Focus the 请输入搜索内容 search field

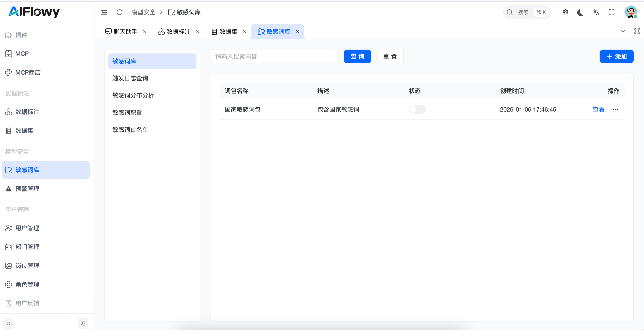pyautogui.click(x=274, y=57)
